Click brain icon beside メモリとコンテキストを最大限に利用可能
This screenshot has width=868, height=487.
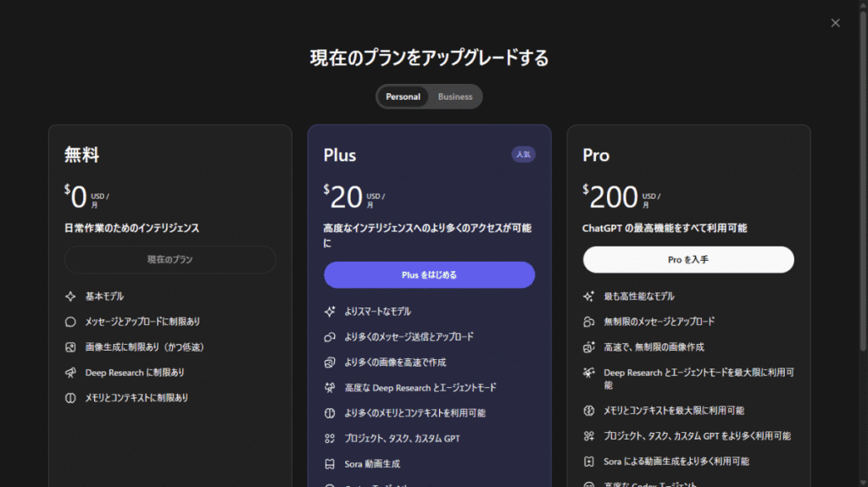pyautogui.click(x=588, y=411)
